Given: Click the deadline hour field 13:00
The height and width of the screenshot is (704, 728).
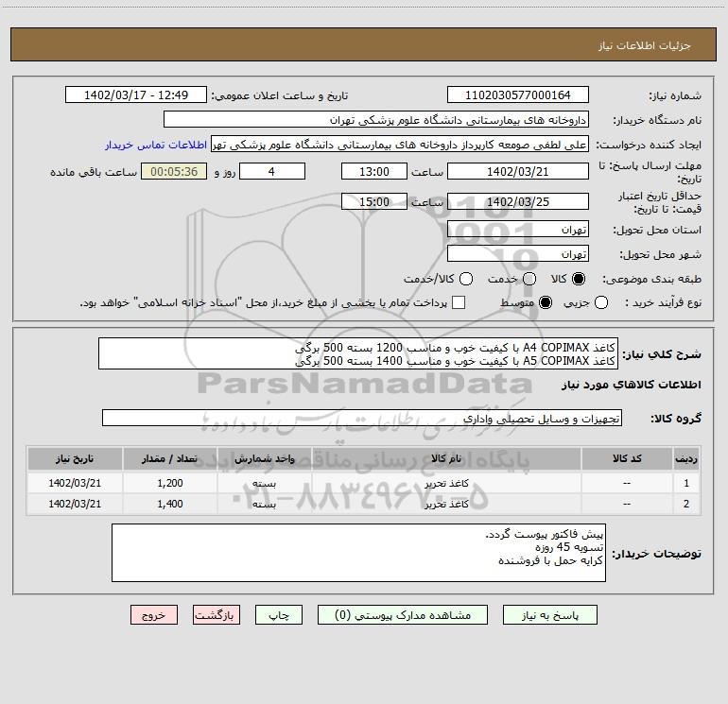Looking at the screenshot, I should [374, 171].
